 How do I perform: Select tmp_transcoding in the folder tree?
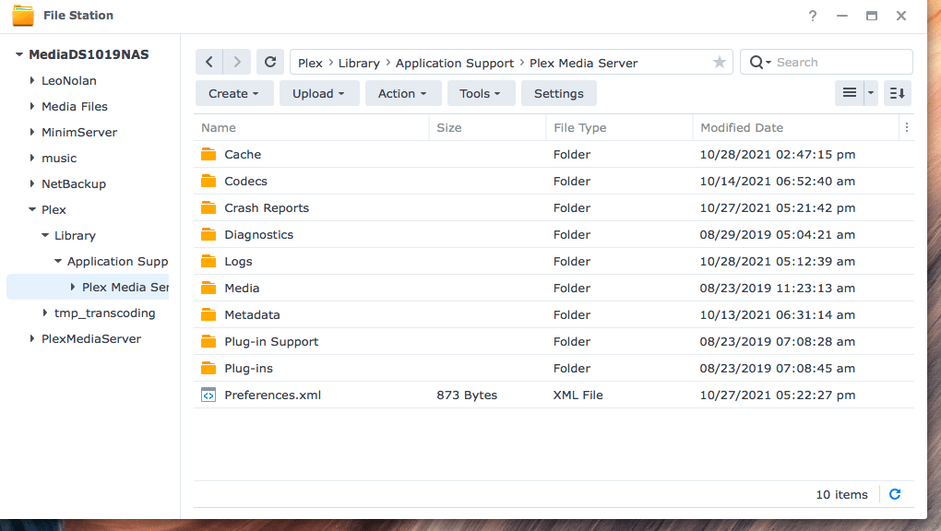pyautogui.click(x=104, y=313)
